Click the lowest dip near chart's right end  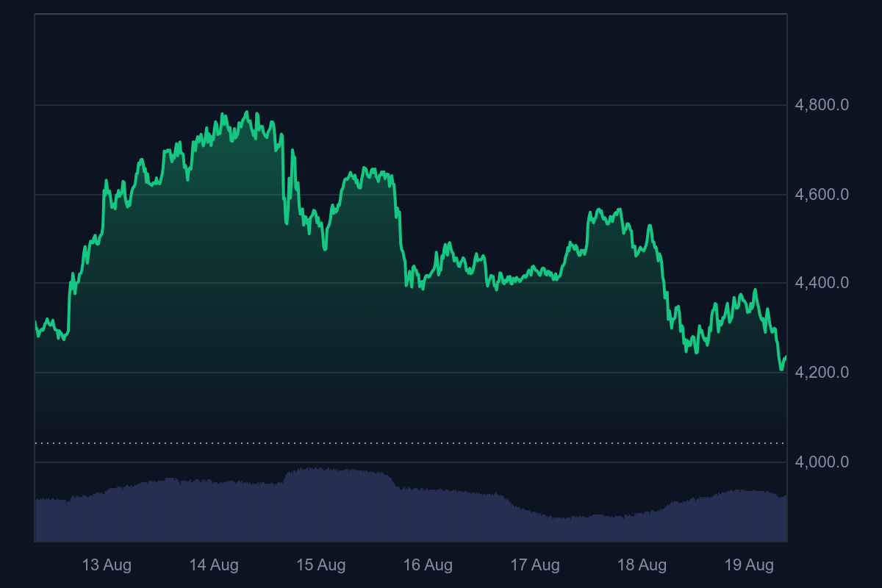[781, 370]
